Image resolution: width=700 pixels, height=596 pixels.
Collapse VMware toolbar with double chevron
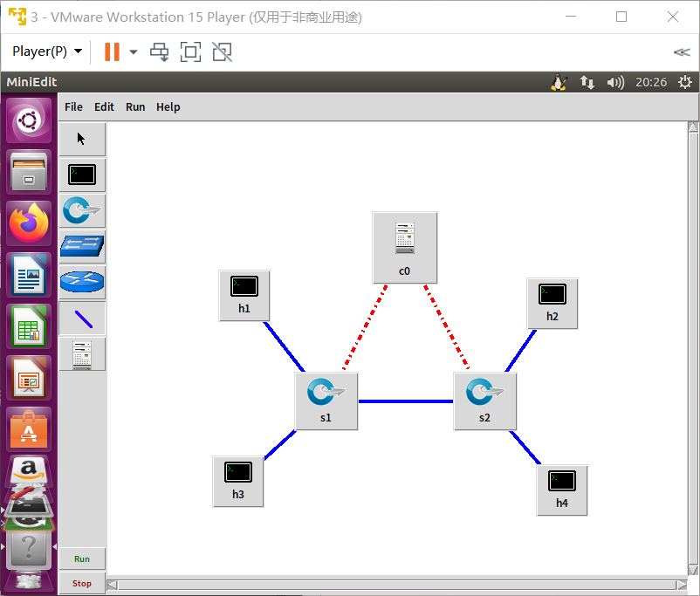click(682, 52)
